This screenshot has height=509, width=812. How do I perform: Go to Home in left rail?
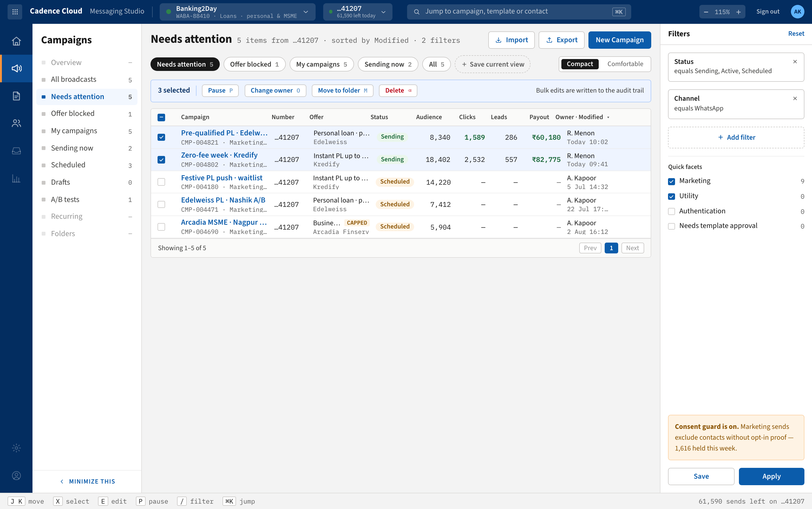click(16, 41)
